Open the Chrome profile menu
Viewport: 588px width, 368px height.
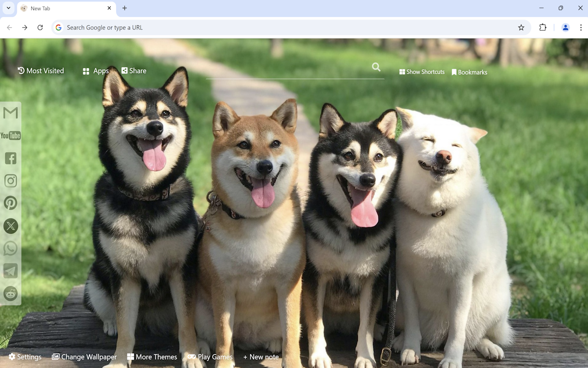(x=565, y=27)
